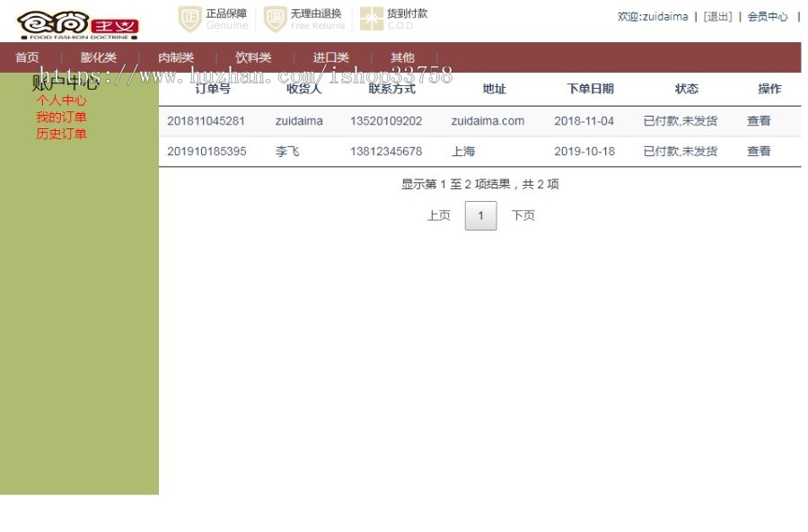
Task: Open 个人中心 in the sidebar
Action: (63, 100)
